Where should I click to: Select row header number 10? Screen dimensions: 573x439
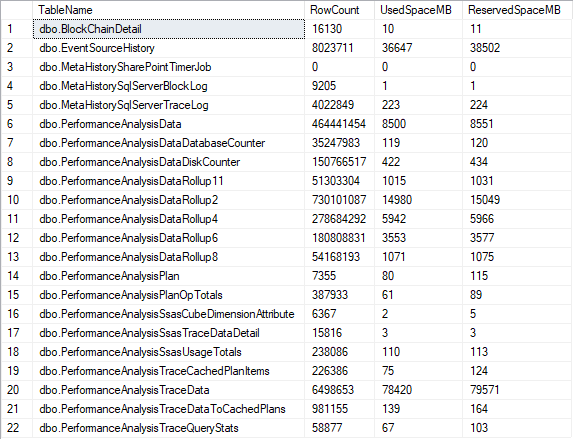click(x=17, y=200)
